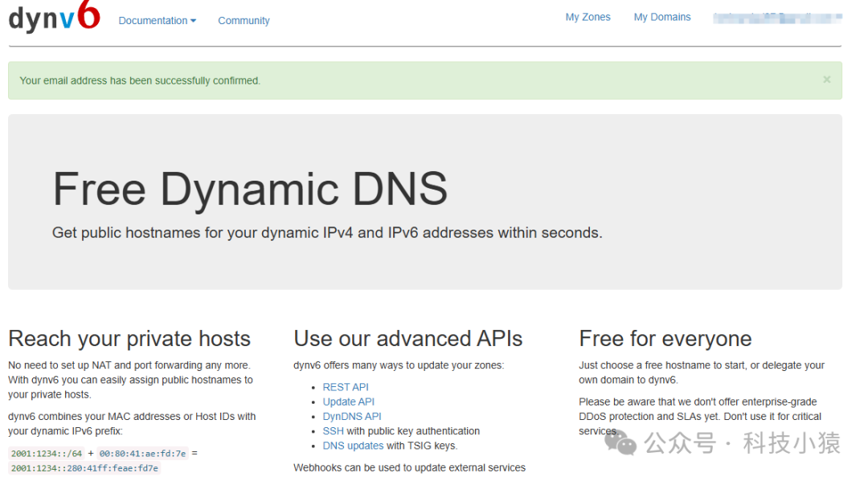Click the 2001:1234::/64 prefix code
Viewport: 868px width, 477px height.
pyautogui.click(x=47, y=453)
